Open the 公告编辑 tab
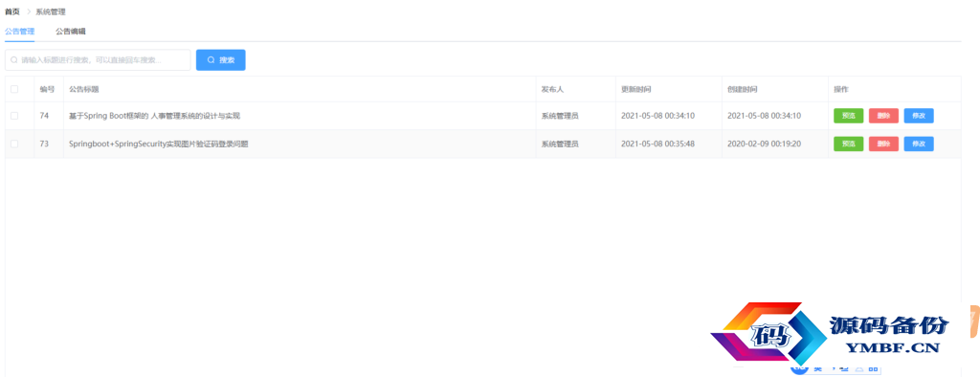980x377 pixels. 71,31
